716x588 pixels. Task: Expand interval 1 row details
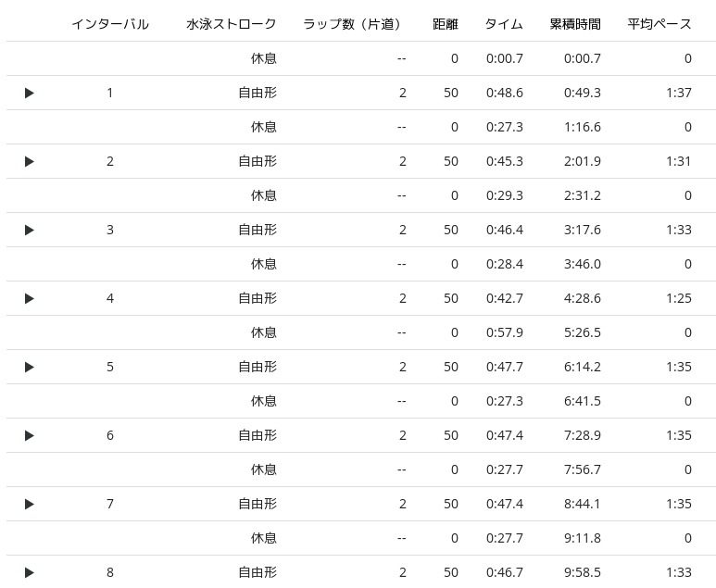30,93
